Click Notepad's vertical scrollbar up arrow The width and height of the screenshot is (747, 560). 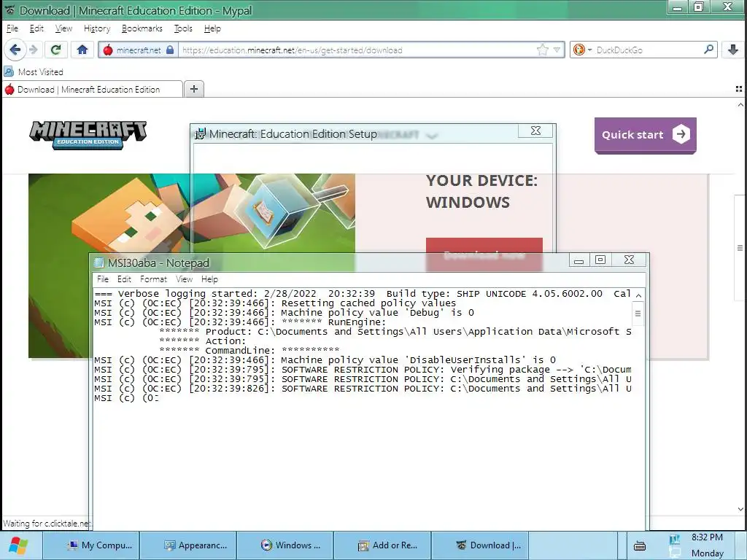point(638,296)
